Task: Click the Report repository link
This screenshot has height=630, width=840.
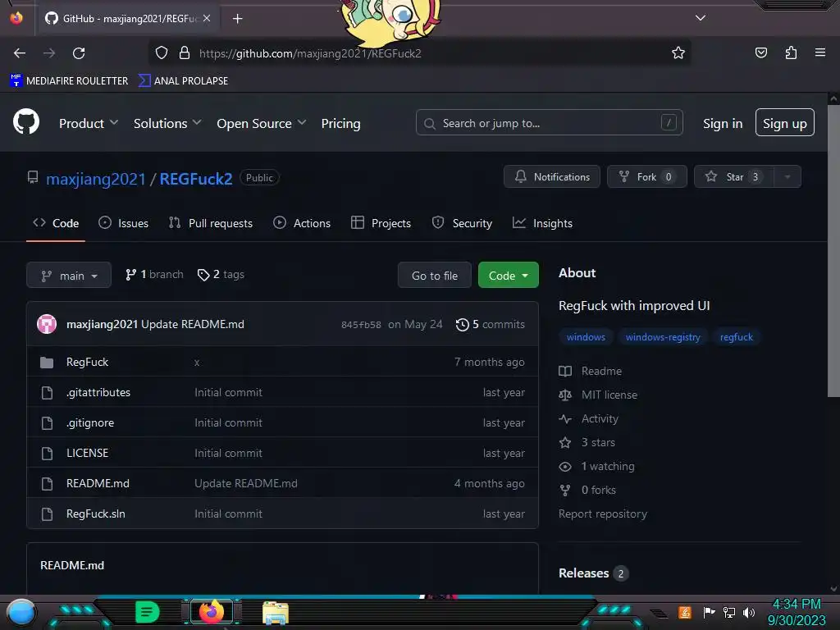Action: 603,514
